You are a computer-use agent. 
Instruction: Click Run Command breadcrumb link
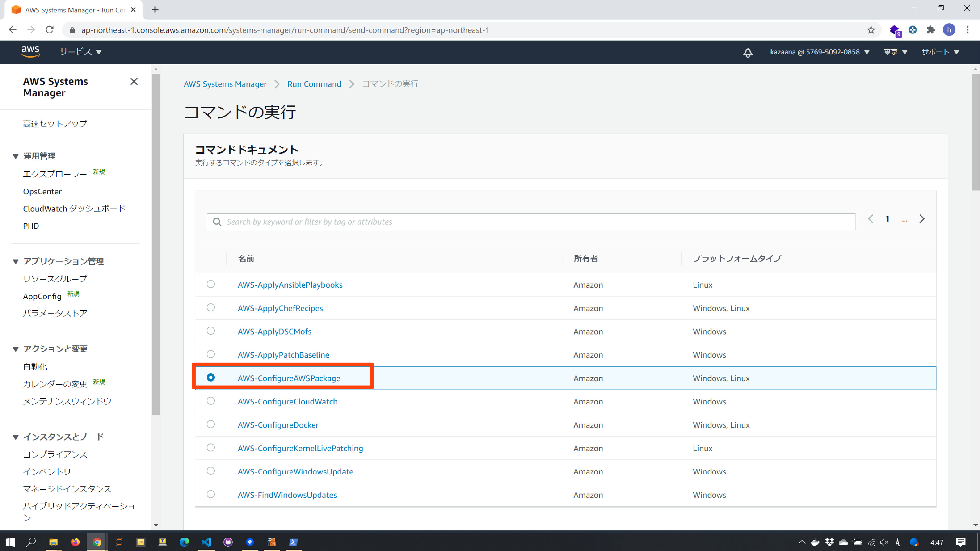click(314, 84)
